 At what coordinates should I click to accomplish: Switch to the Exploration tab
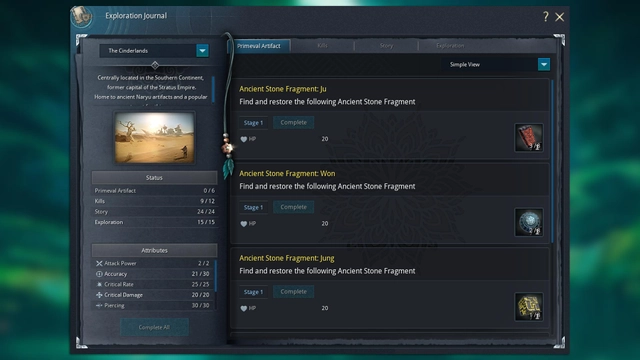coord(450,46)
